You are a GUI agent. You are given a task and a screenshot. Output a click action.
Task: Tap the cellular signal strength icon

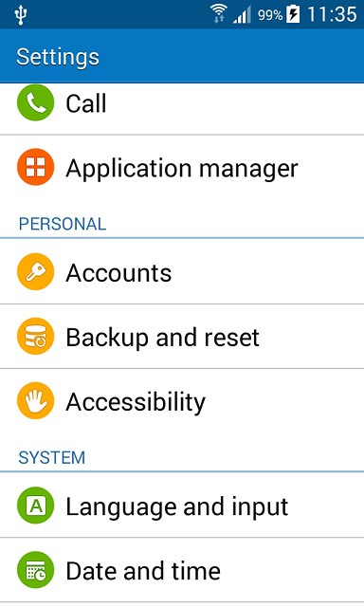242,15
